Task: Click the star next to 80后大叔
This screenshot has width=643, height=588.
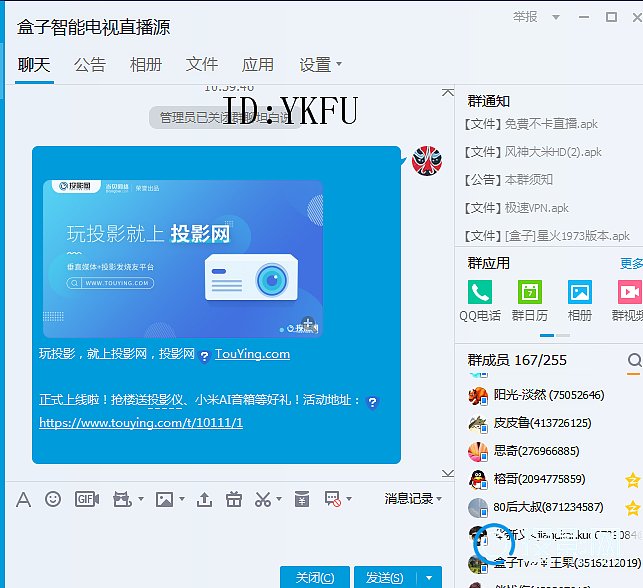Action: pos(632,508)
